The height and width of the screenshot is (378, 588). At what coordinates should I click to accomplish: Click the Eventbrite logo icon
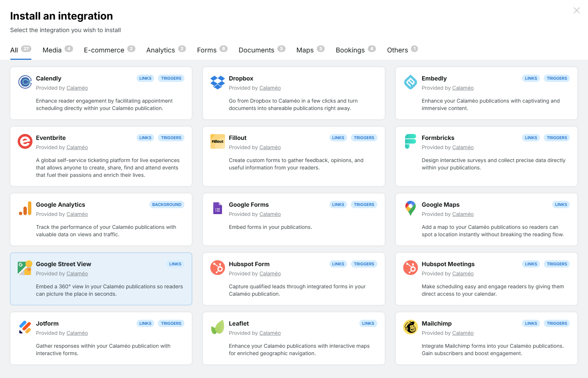25,141
